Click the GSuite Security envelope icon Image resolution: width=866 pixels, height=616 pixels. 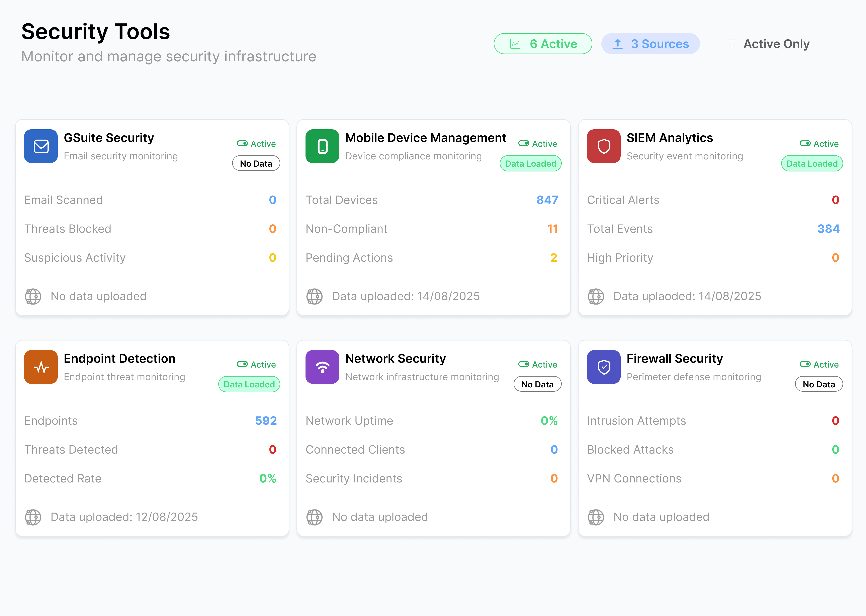(41, 146)
